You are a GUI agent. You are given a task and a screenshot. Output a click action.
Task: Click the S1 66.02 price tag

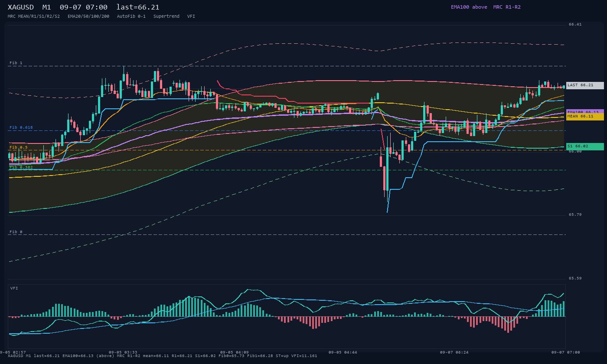click(x=585, y=146)
